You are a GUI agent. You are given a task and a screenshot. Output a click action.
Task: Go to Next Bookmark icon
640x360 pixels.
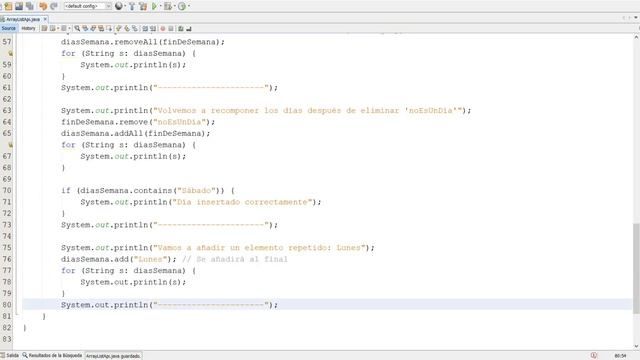[x=127, y=28]
